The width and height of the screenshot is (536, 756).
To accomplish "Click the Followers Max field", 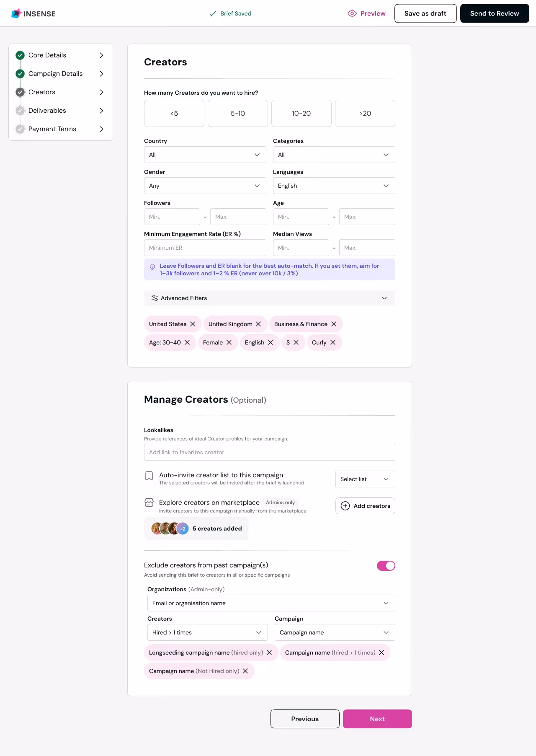I will [238, 217].
